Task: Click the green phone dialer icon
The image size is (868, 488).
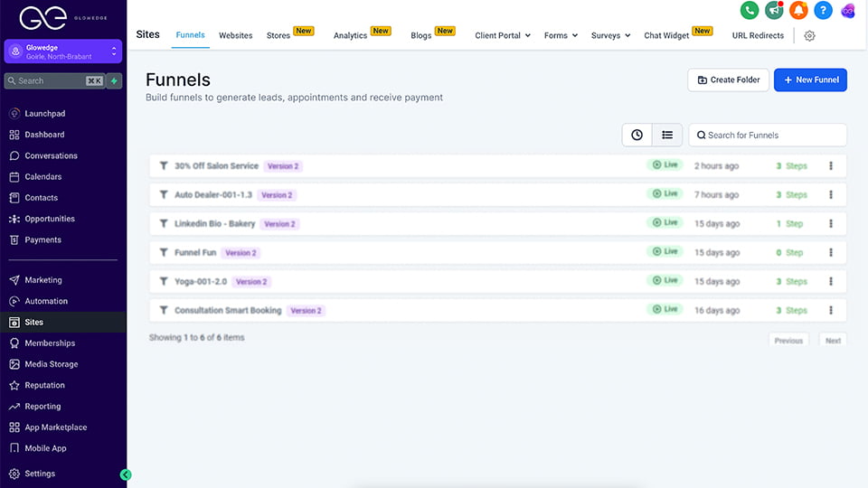Action: click(749, 10)
